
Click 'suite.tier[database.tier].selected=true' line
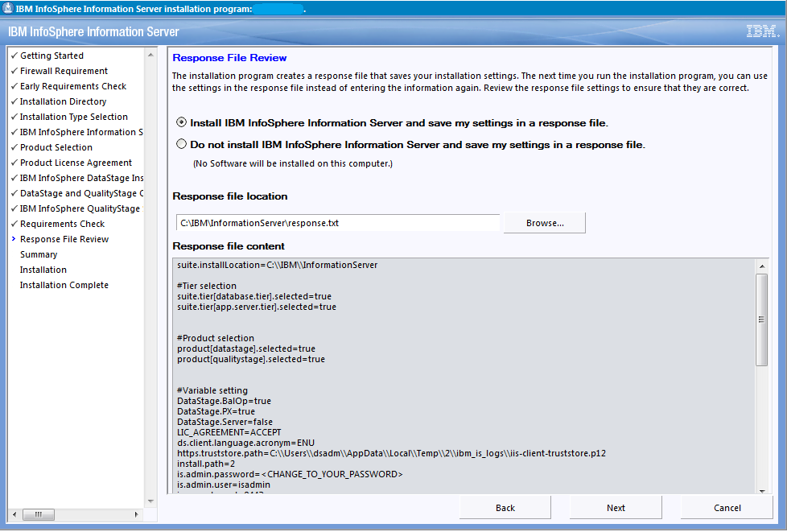(x=254, y=296)
